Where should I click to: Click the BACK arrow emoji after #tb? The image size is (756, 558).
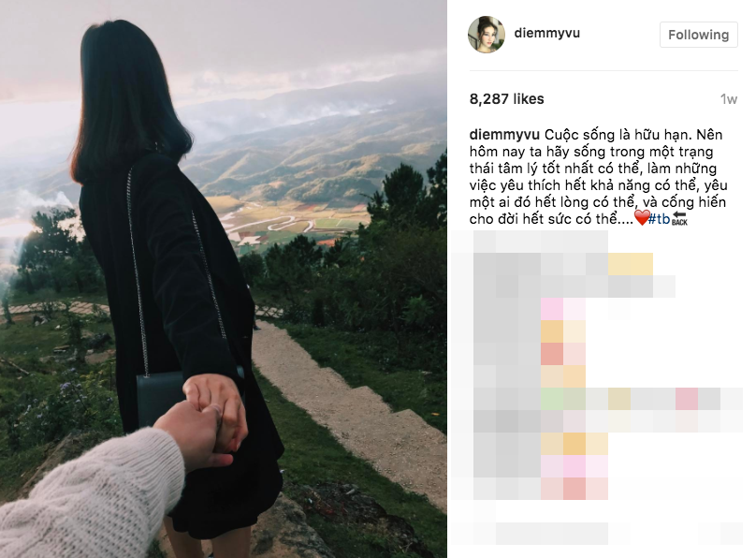[x=679, y=218]
